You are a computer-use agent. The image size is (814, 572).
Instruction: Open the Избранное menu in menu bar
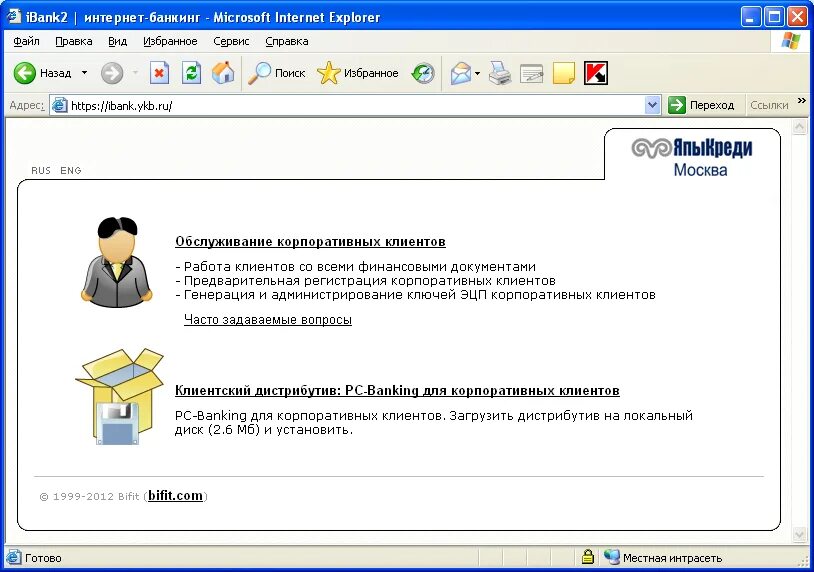pyautogui.click(x=170, y=42)
